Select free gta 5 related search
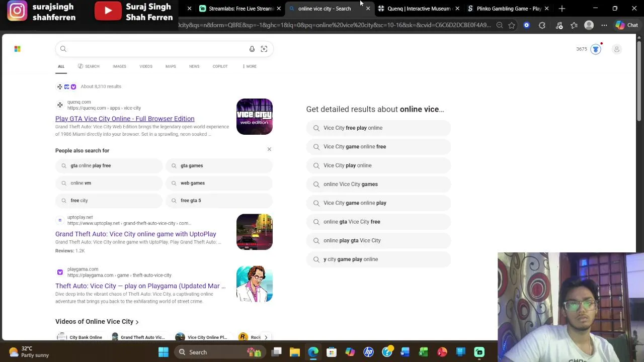 (x=219, y=201)
